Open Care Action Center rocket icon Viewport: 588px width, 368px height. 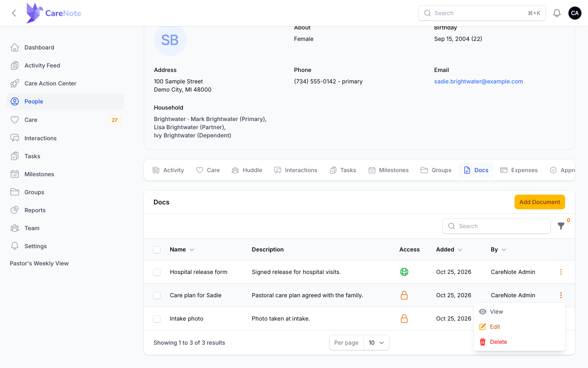[x=15, y=83]
